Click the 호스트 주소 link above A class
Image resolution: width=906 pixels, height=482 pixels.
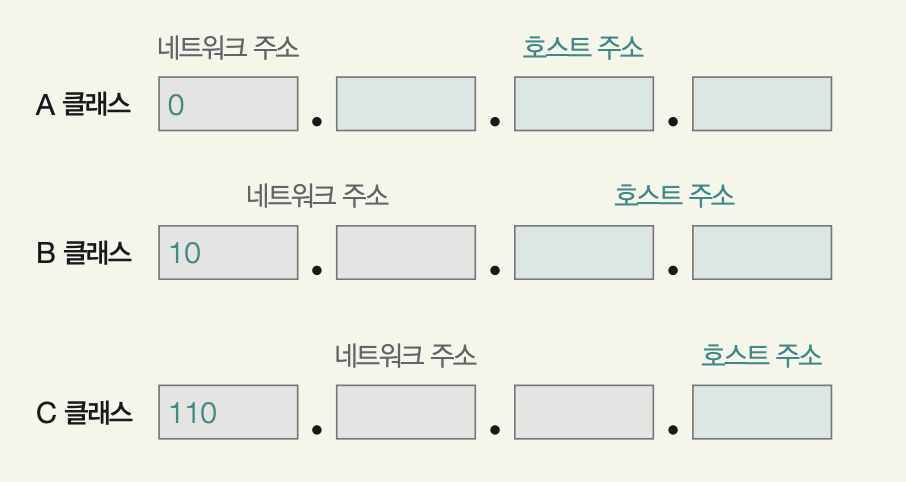tap(583, 47)
